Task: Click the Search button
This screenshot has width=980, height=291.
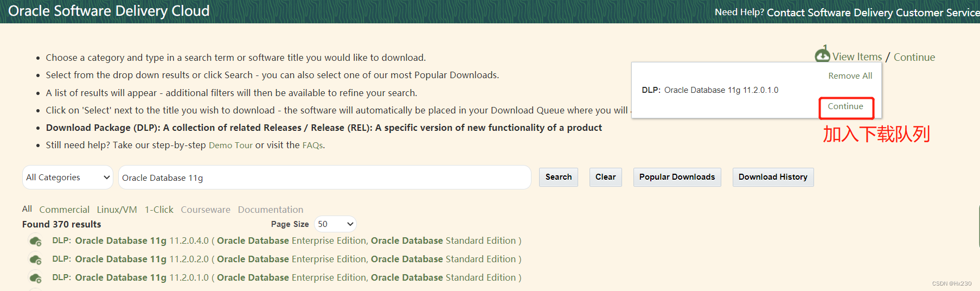Action: click(x=559, y=177)
